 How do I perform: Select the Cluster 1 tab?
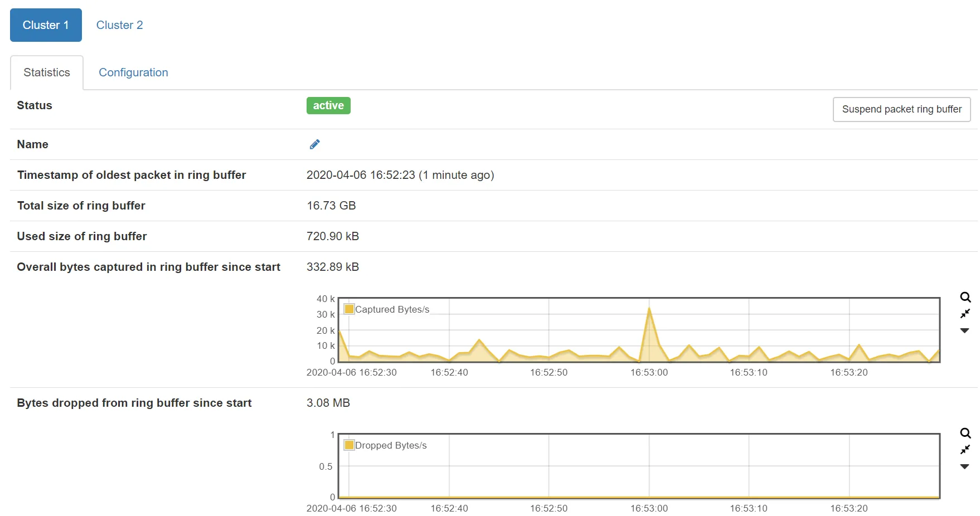click(x=46, y=25)
